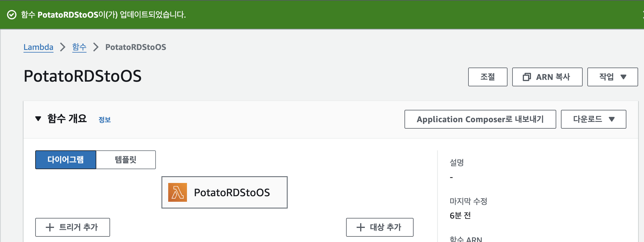Click the breadcrumb chevron after 함수
Image resolution: width=644 pixels, height=242 pixels.
[96, 47]
